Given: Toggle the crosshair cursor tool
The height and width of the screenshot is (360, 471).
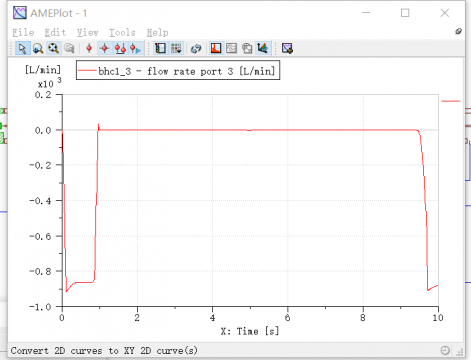Looking at the screenshot, I should click(x=105, y=49).
